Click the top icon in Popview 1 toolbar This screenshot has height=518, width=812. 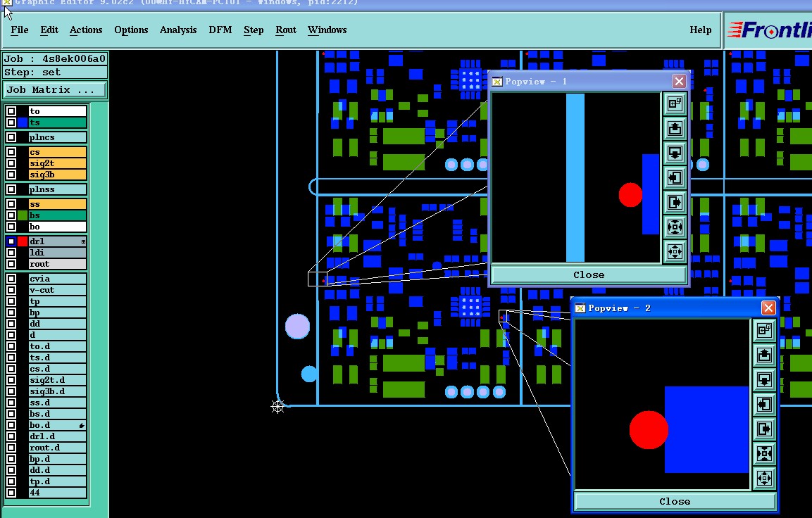(x=675, y=103)
